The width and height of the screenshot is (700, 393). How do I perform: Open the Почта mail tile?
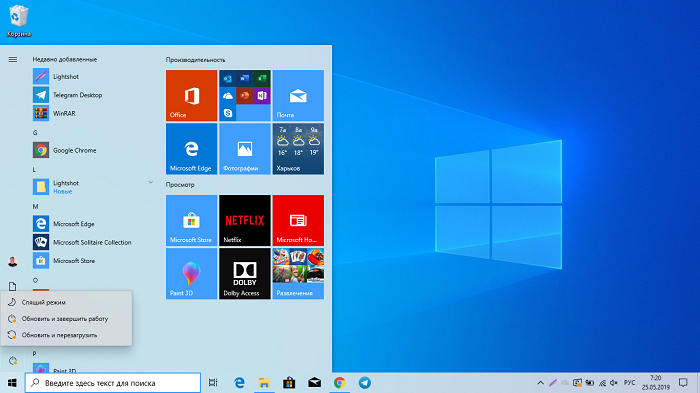tap(298, 95)
